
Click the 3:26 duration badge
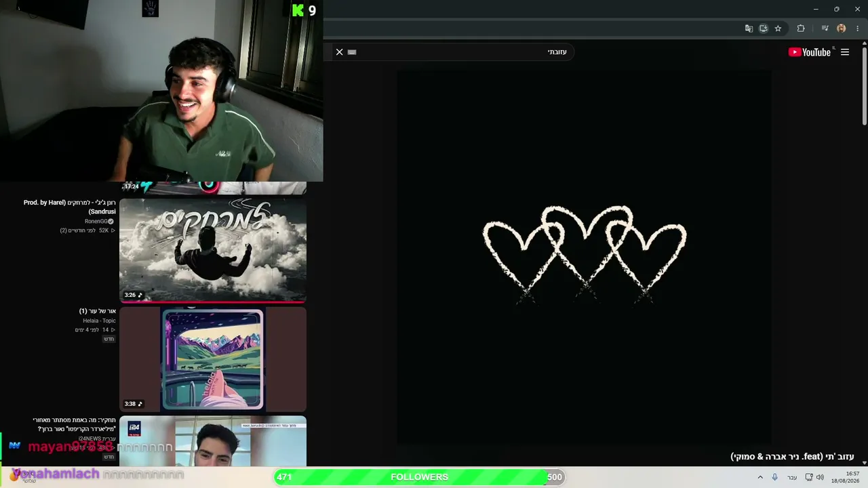click(133, 295)
